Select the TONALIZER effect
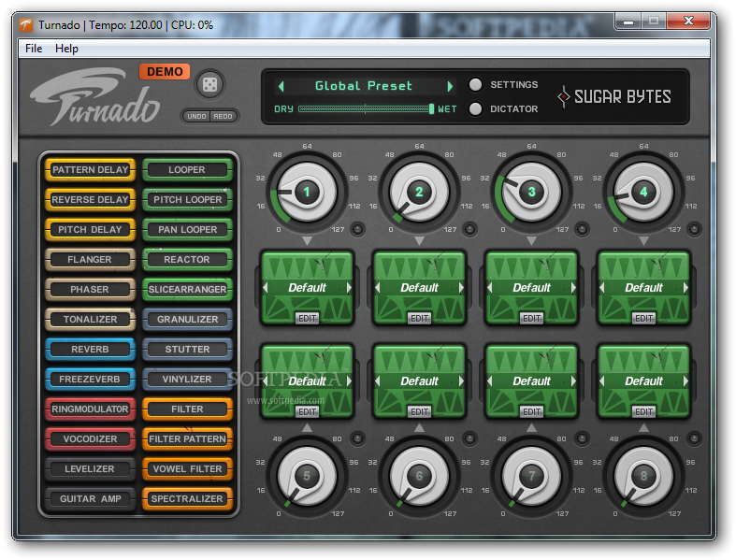The height and width of the screenshot is (560, 736). [x=90, y=319]
